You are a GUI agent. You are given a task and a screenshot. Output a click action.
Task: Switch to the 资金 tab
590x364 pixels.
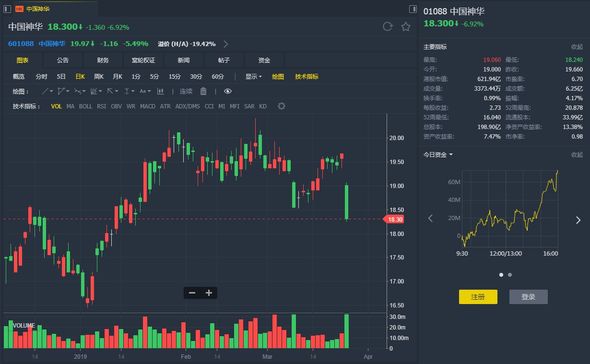point(264,60)
